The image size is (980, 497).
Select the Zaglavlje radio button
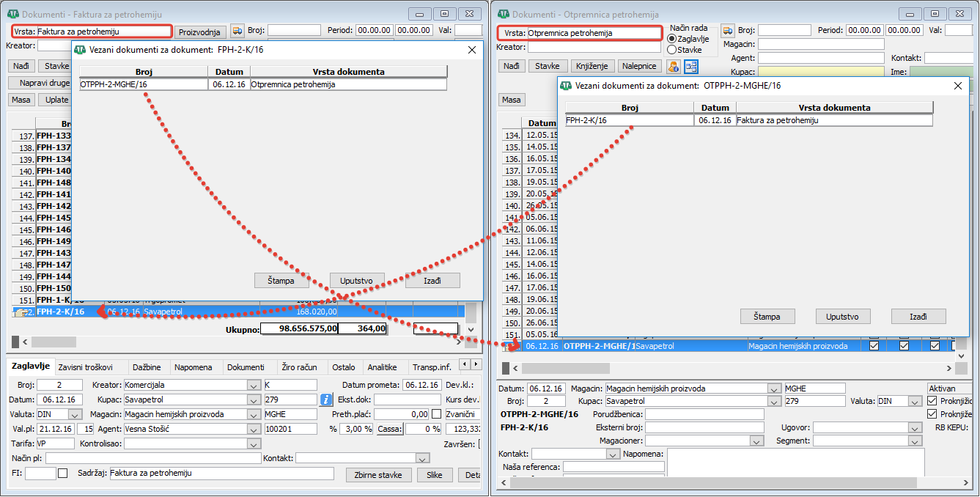pos(672,39)
